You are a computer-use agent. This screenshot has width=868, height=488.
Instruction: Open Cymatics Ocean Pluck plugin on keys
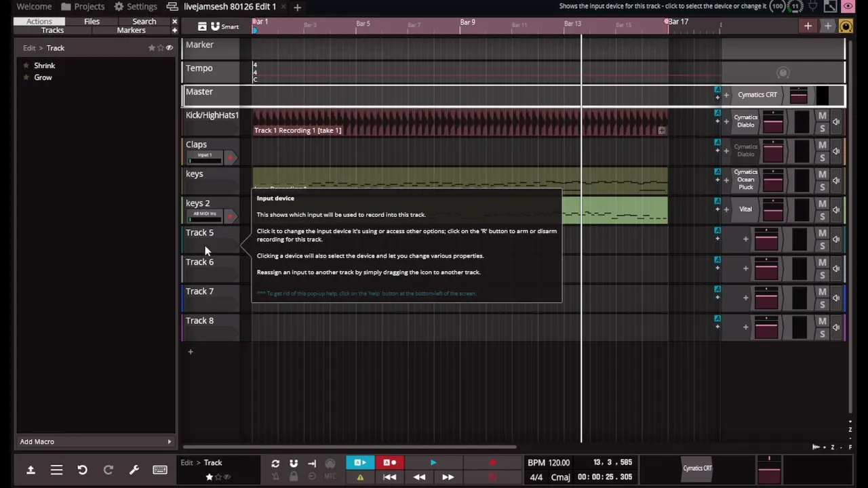tap(745, 180)
